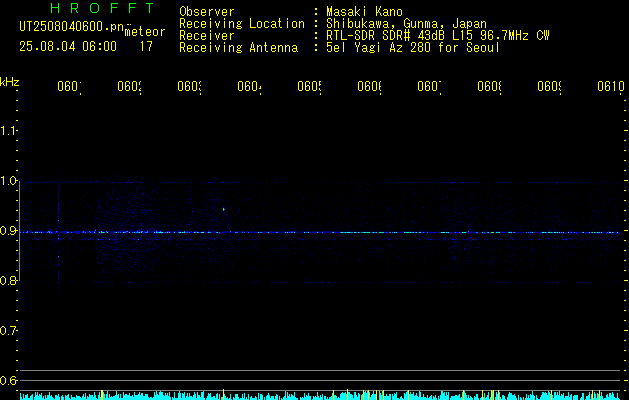Click the 1.1 kHz axis label

click(8, 130)
